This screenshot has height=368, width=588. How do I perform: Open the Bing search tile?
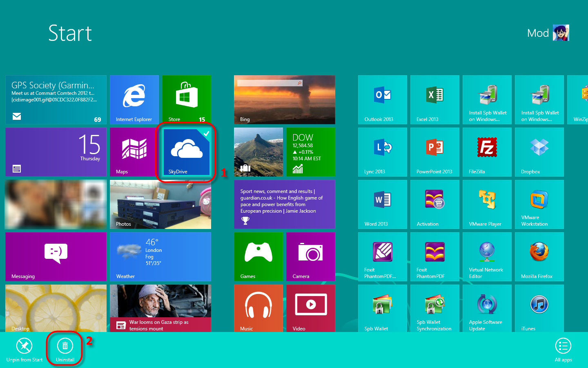[285, 100]
